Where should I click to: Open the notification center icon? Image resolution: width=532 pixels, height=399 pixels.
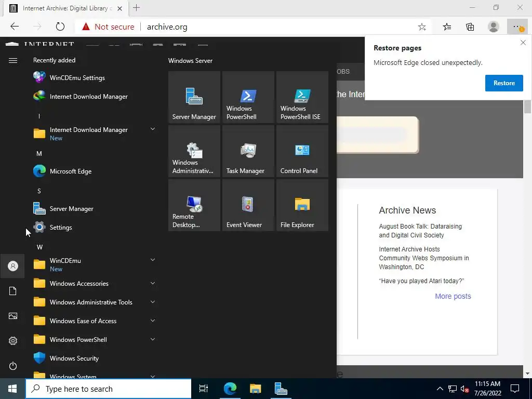(515, 389)
